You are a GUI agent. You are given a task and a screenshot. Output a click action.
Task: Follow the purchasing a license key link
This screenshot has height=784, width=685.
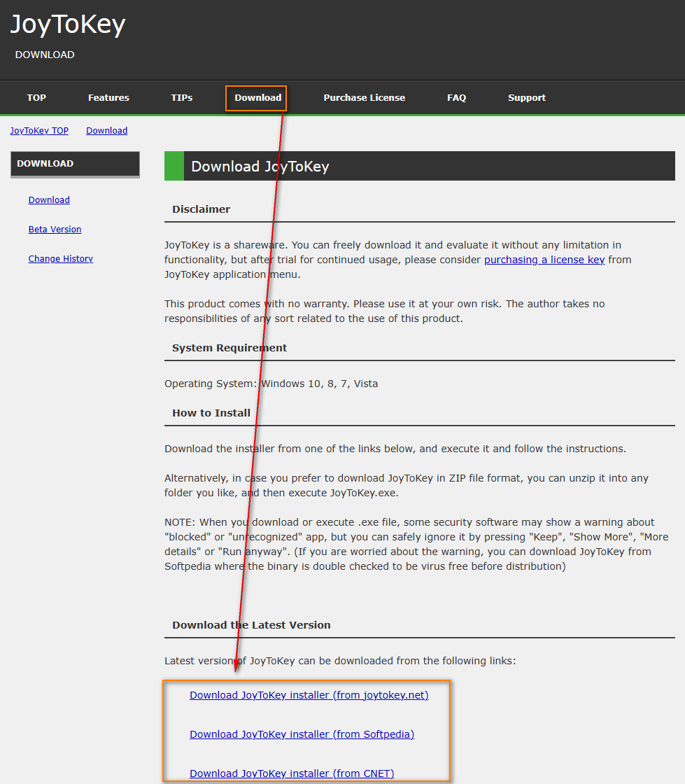544,260
